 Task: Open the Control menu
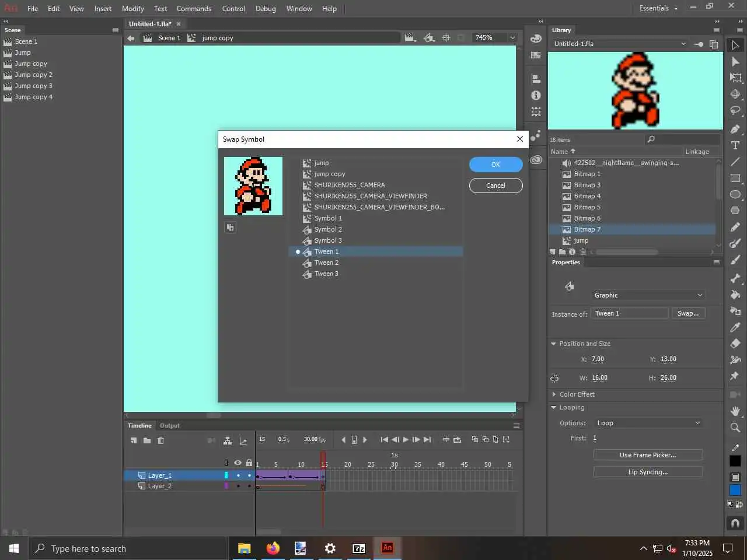point(233,8)
